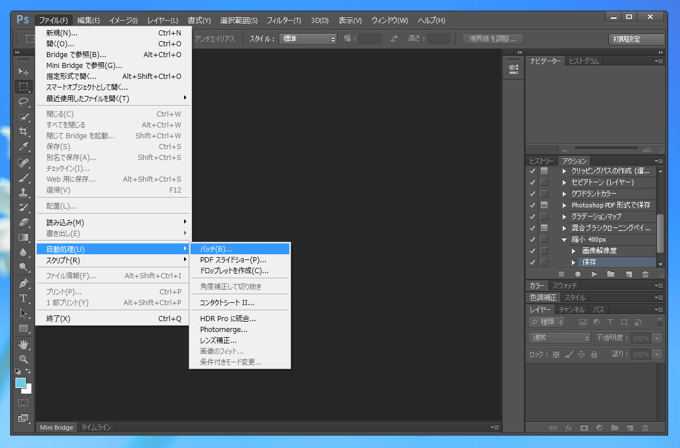Toggle lock transparent pixels icon
The height and width of the screenshot is (448, 680).
(x=556, y=354)
